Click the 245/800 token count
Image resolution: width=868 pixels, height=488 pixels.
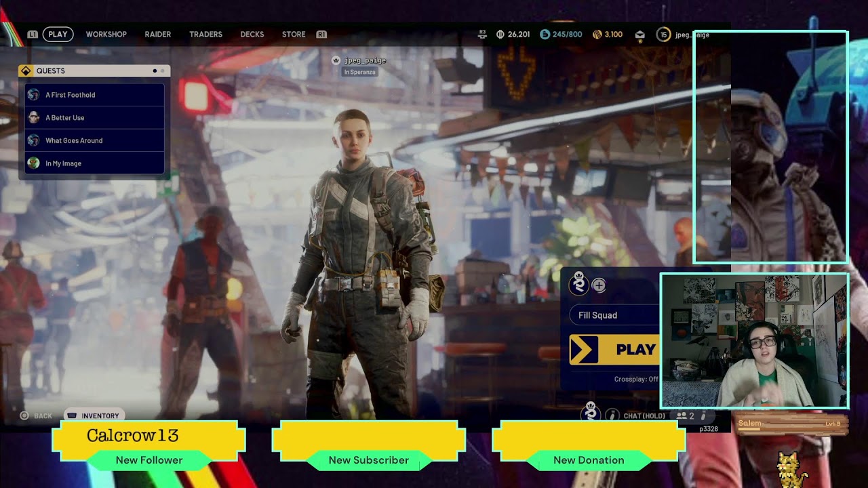coord(567,34)
